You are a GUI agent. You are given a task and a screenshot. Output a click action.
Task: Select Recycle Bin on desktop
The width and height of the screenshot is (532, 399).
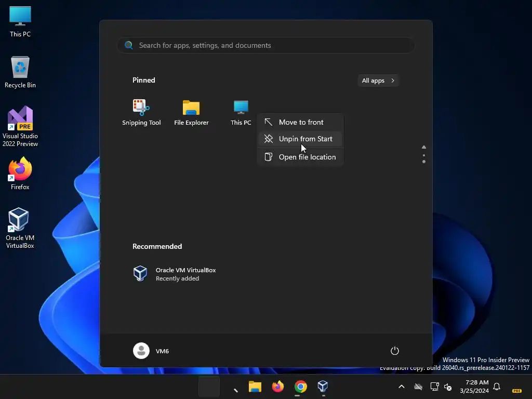[20, 72]
